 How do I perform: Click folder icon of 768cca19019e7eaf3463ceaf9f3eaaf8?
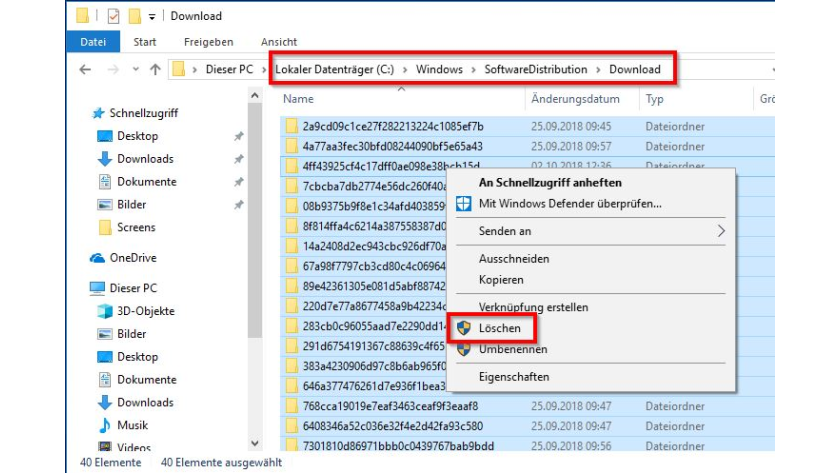tap(291, 406)
